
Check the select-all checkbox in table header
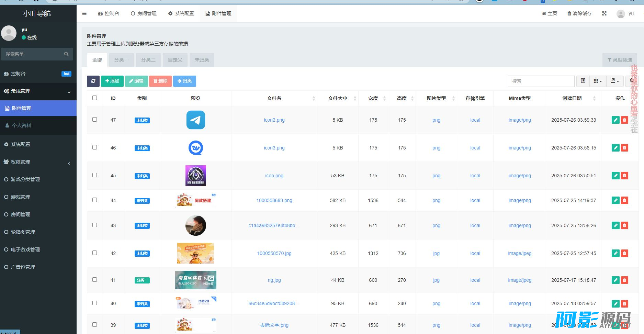(95, 98)
